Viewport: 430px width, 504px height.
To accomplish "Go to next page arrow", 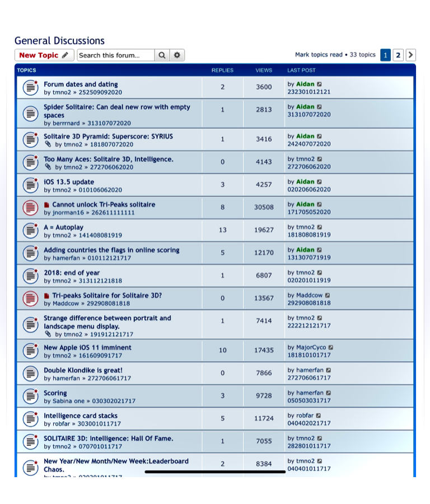I will pyautogui.click(x=411, y=55).
